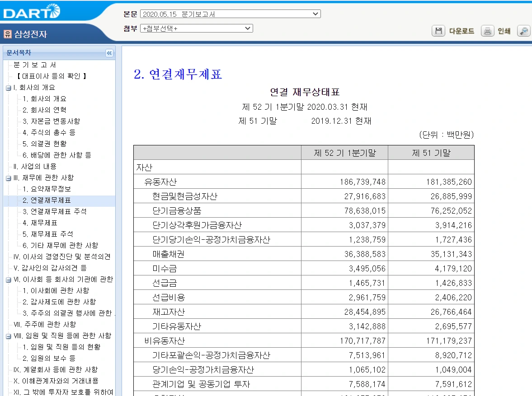Viewport: 532px width, 396px height.
Task: Click the printer icon
Action: 487,31
